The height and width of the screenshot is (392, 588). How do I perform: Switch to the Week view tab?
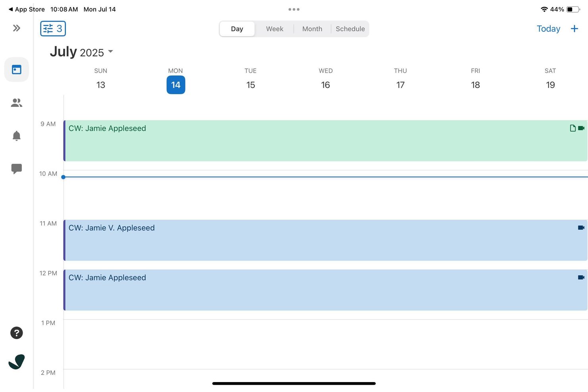[275, 29]
